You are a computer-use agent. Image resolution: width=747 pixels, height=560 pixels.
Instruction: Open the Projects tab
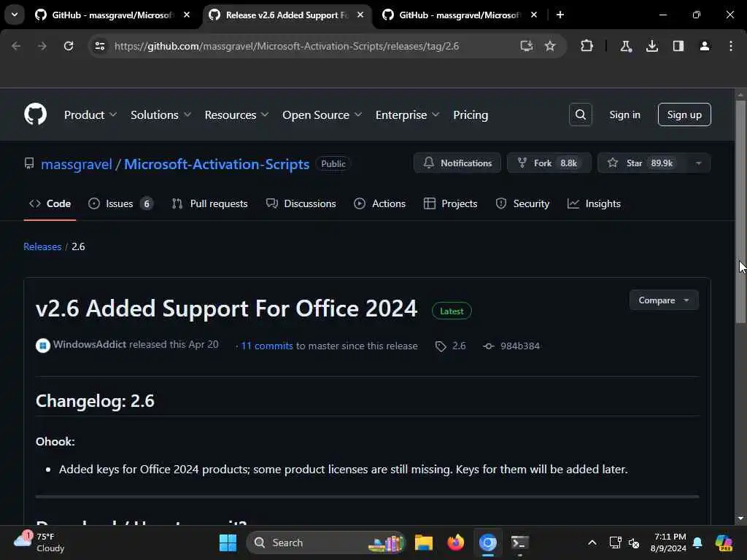[x=450, y=203]
